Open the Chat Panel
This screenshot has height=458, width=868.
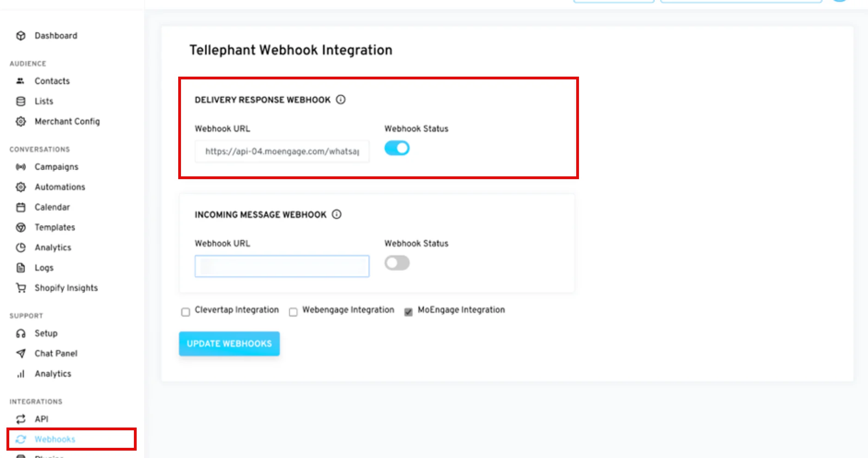pos(56,353)
